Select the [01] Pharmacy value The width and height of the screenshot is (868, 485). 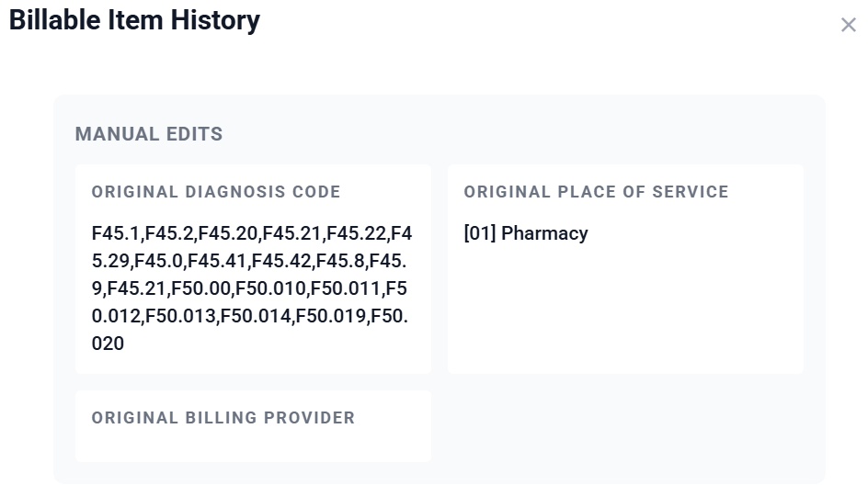click(526, 233)
